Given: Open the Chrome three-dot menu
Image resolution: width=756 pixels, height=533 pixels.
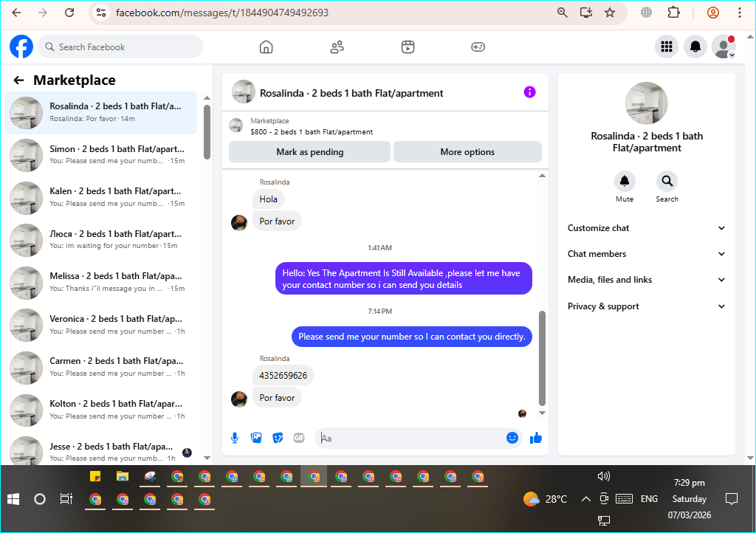Looking at the screenshot, I should pyautogui.click(x=740, y=13).
